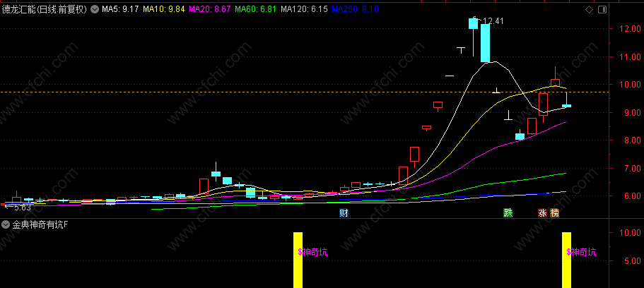Open the red 涨 marker
This screenshot has height=288, width=644.
[542, 213]
